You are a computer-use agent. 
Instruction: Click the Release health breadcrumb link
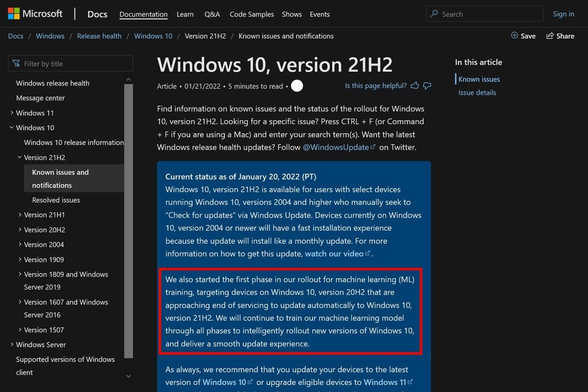coord(99,36)
